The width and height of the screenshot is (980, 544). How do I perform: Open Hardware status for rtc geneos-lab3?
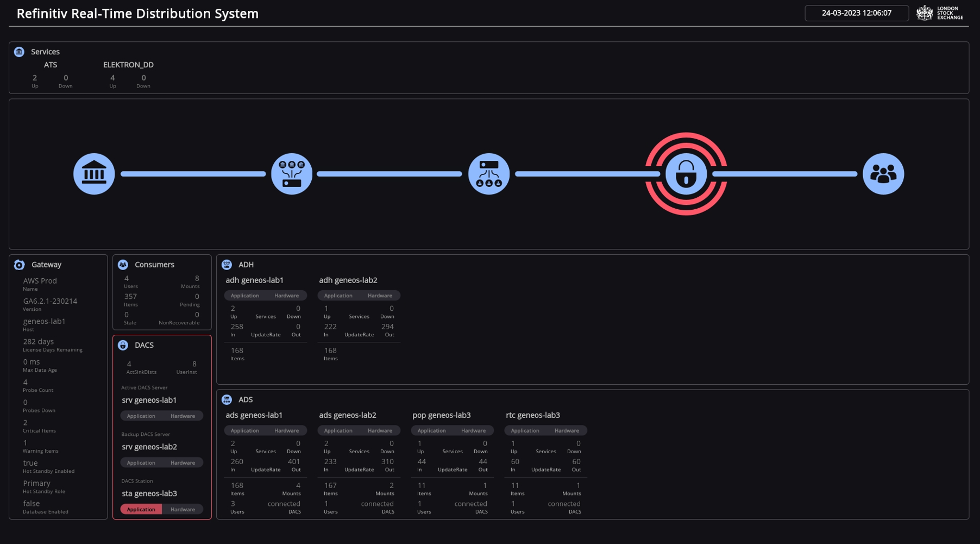click(x=567, y=430)
